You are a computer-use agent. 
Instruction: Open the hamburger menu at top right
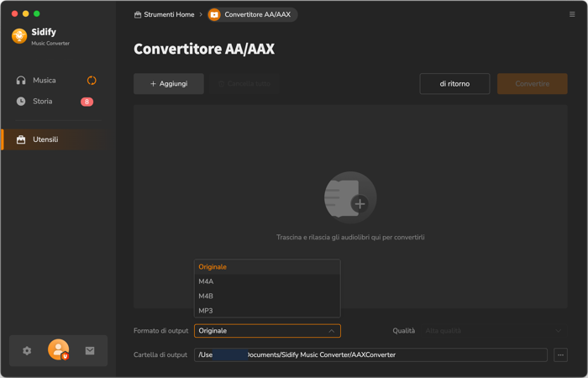[572, 14]
